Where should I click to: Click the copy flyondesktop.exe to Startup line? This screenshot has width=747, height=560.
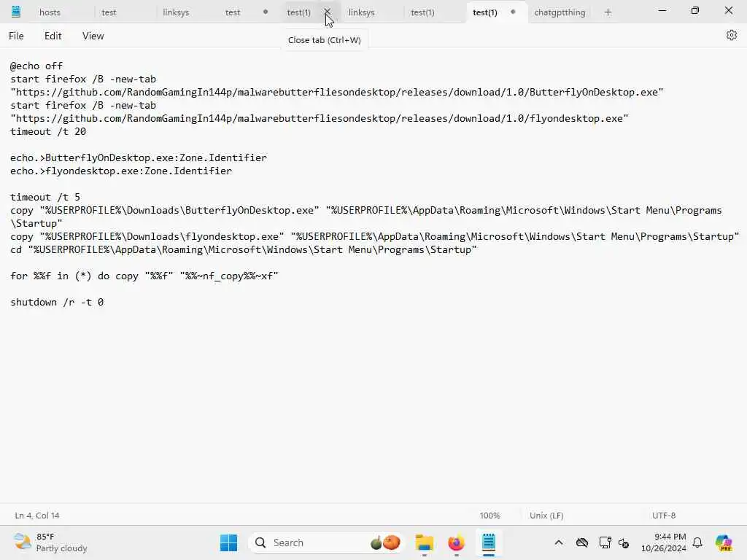click(374, 237)
